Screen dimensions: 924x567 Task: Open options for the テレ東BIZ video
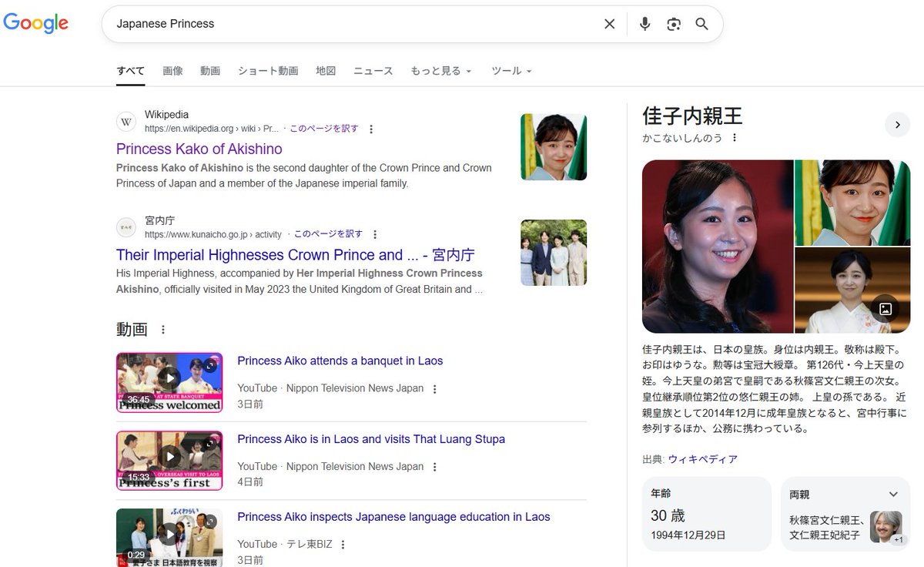(x=343, y=545)
